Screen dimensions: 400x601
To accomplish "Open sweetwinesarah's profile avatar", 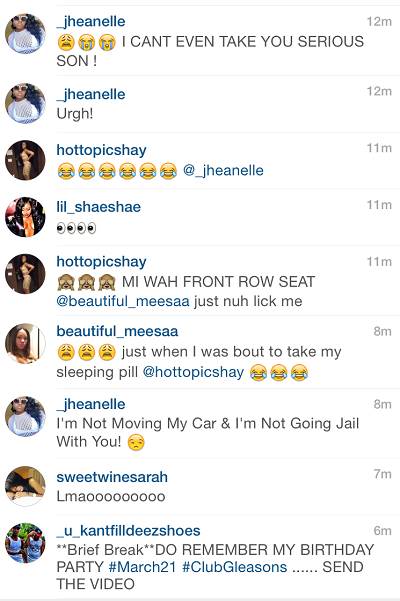I will pos(25,486).
